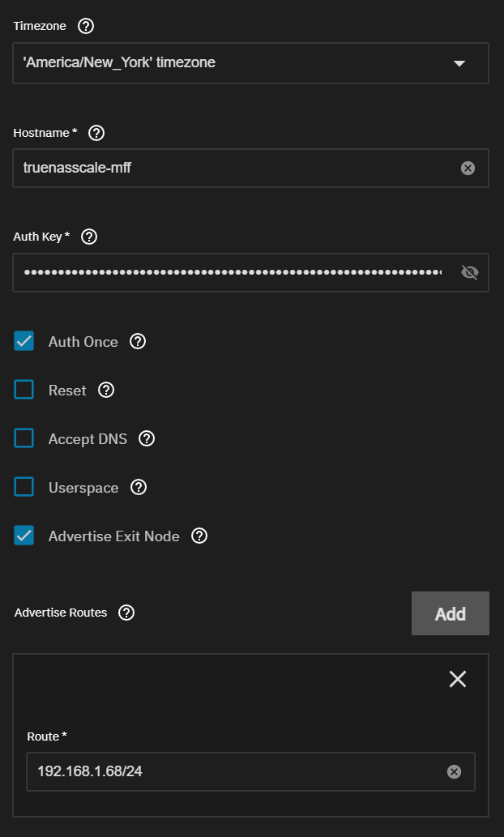Click the Advertise Routes help icon

tap(126, 613)
